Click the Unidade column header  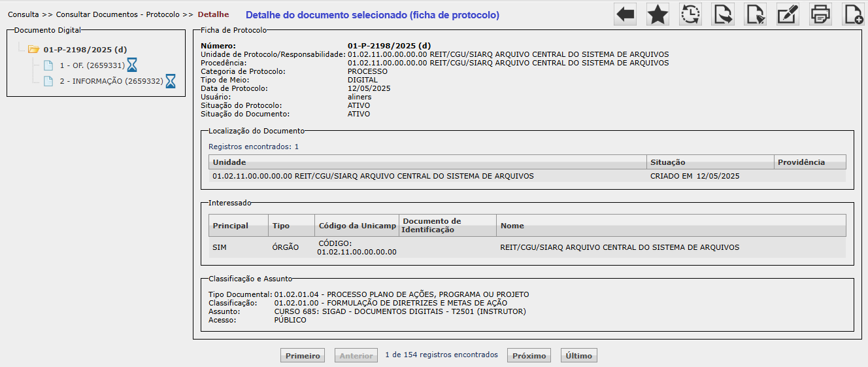pyautogui.click(x=229, y=162)
